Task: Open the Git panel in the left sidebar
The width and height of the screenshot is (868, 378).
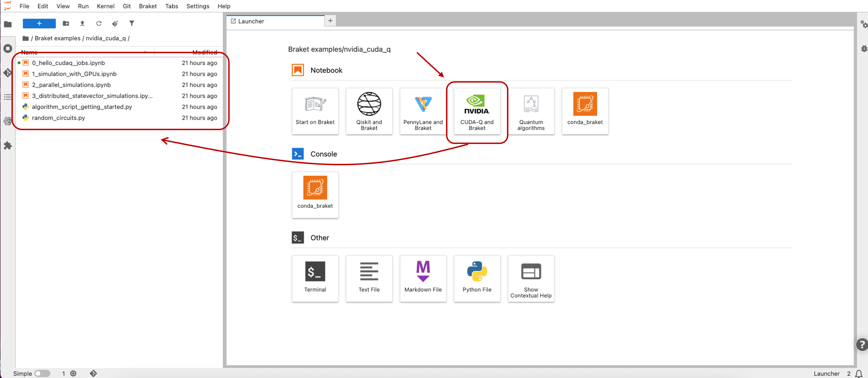Action: pyautogui.click(x=7, y=73)
